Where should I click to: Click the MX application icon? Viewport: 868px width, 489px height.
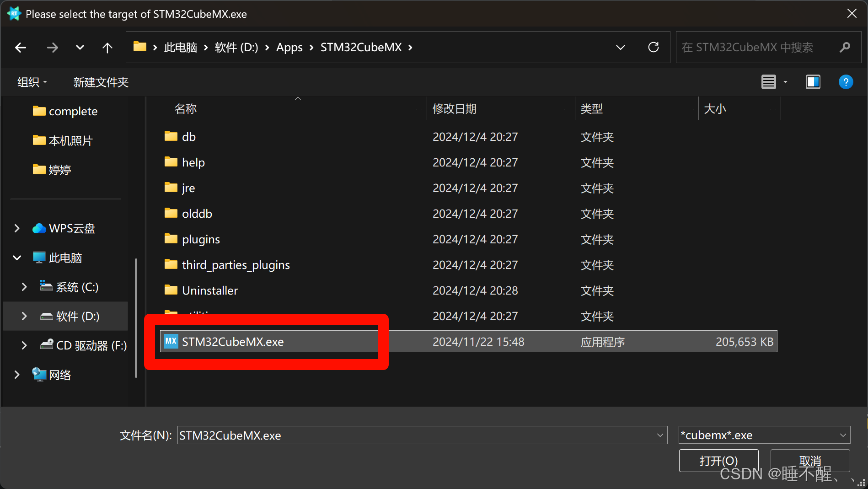coord(171,341)
